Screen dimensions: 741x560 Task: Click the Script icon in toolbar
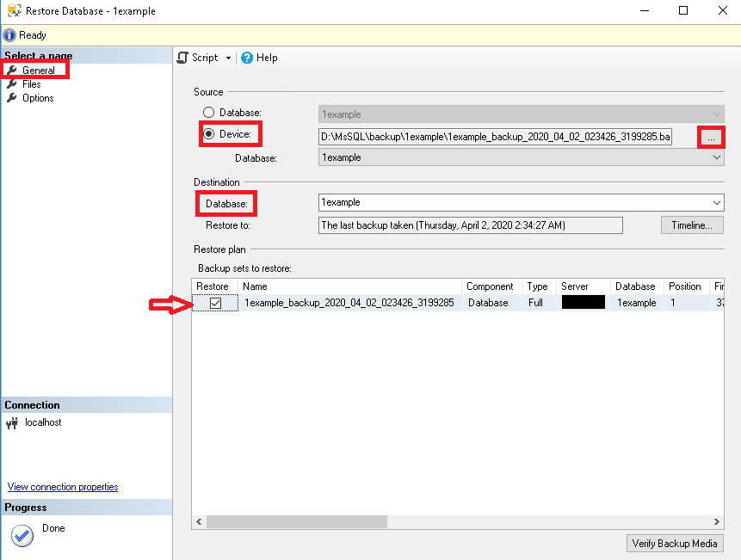182,58
